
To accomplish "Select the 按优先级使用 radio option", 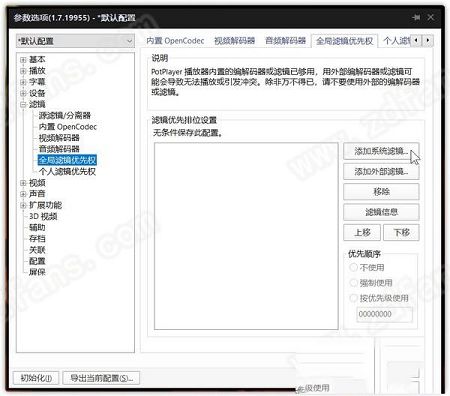I will (x=379, y=298).
